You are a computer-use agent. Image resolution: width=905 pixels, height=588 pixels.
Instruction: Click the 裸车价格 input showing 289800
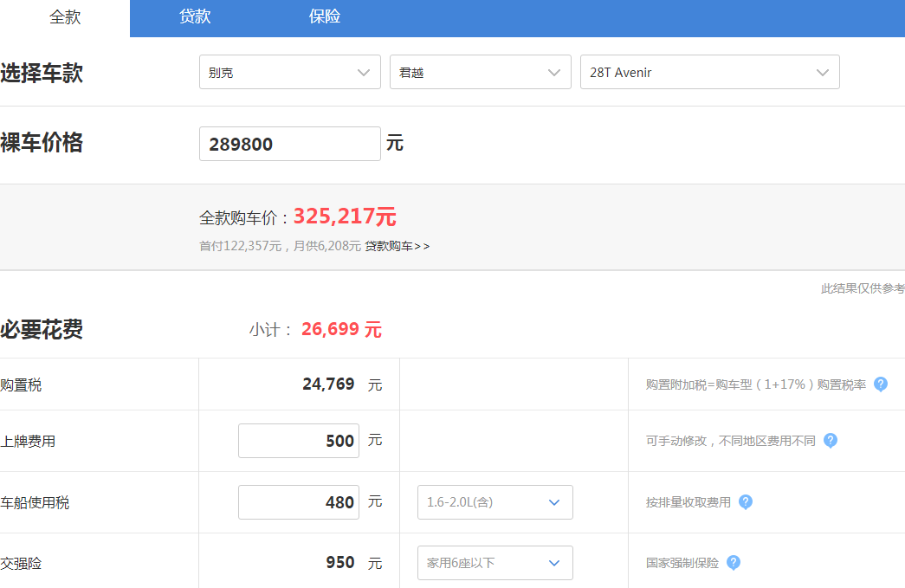pyautogui.click(x=290, y=144)
